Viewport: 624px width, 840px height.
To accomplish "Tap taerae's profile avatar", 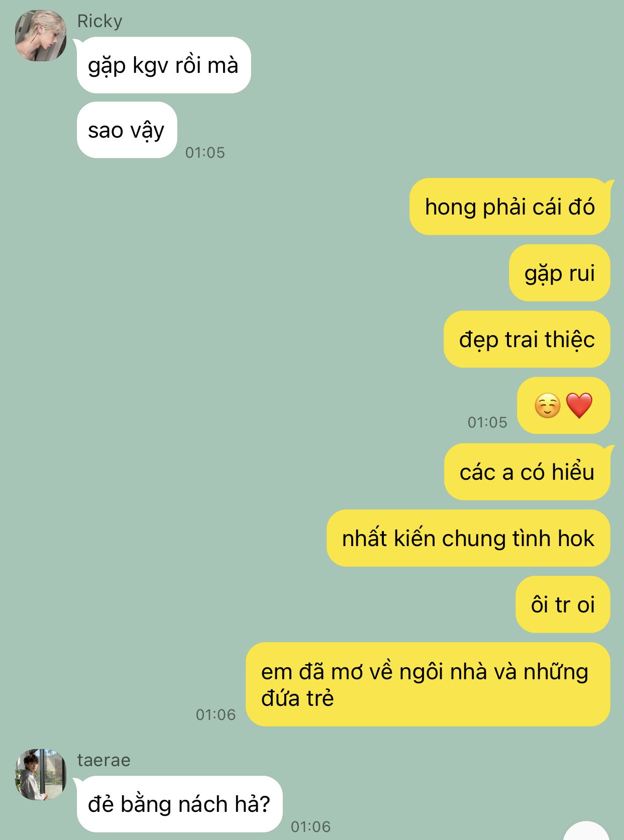I will (41, 774).
